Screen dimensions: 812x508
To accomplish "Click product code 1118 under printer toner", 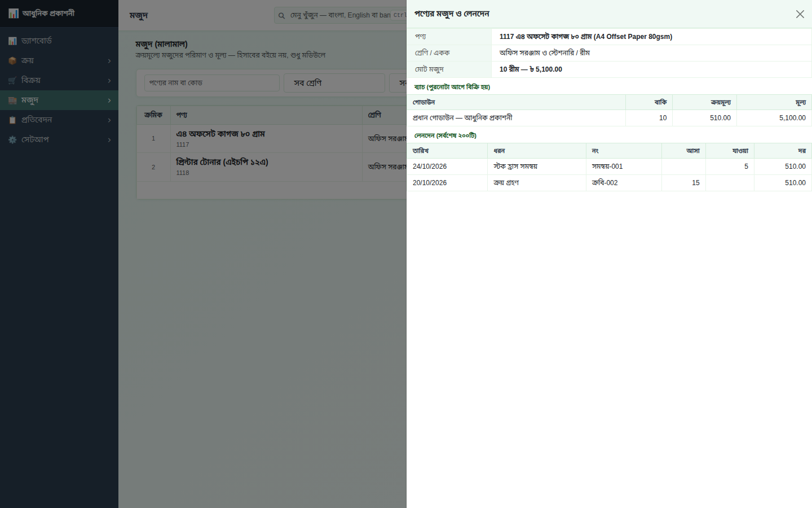I will pyautogui.click(x=183, y=173).
